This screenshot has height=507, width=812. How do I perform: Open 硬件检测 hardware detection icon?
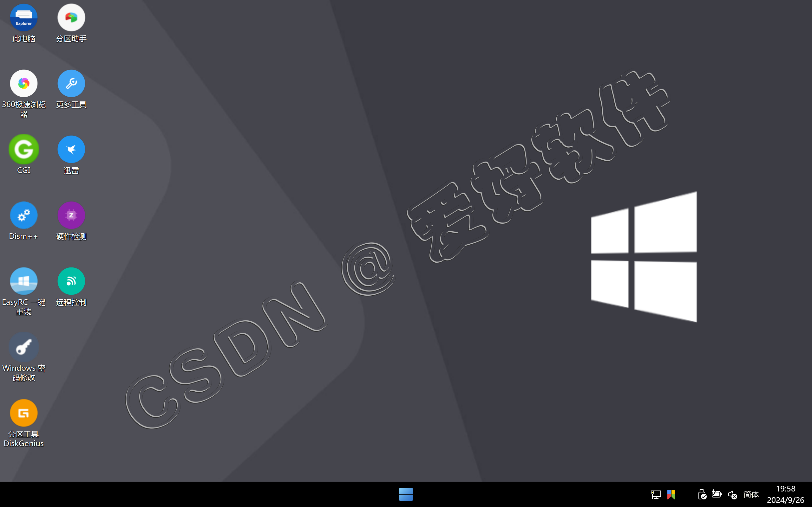pos(71,215)
